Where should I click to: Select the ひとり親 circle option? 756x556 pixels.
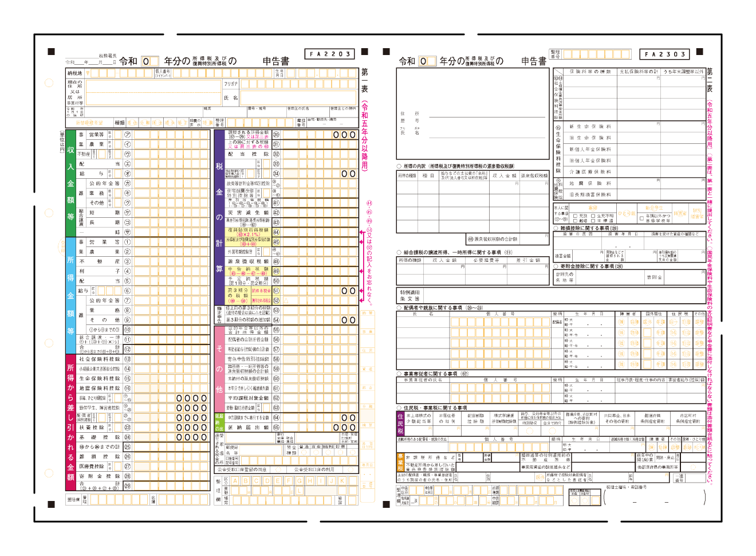(x=626, y=213)
